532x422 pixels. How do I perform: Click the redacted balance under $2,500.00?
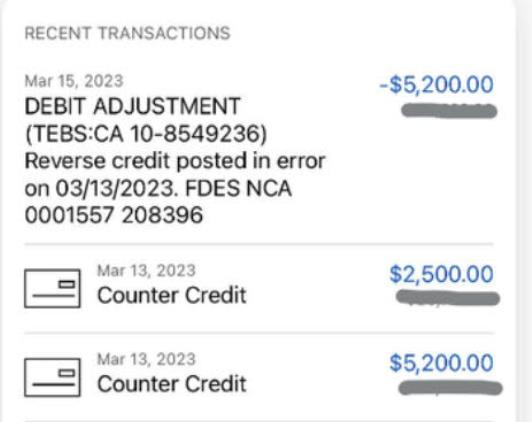[x=448, y=299]
